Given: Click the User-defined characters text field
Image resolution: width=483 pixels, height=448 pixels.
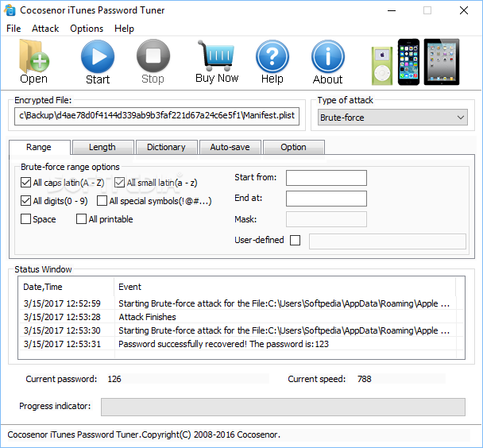Looking at the screenshot, I should (388, 241).
